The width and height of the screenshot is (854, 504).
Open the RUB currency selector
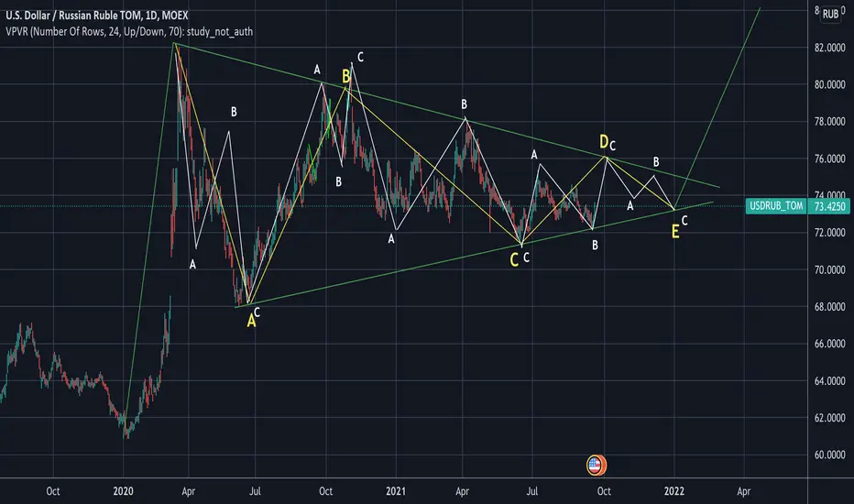[830, 14]
